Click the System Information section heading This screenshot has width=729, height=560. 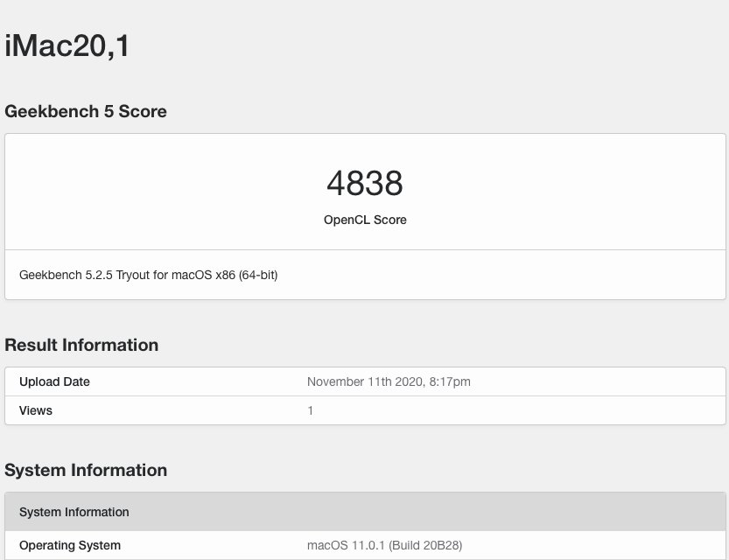(x=86, y=470)
